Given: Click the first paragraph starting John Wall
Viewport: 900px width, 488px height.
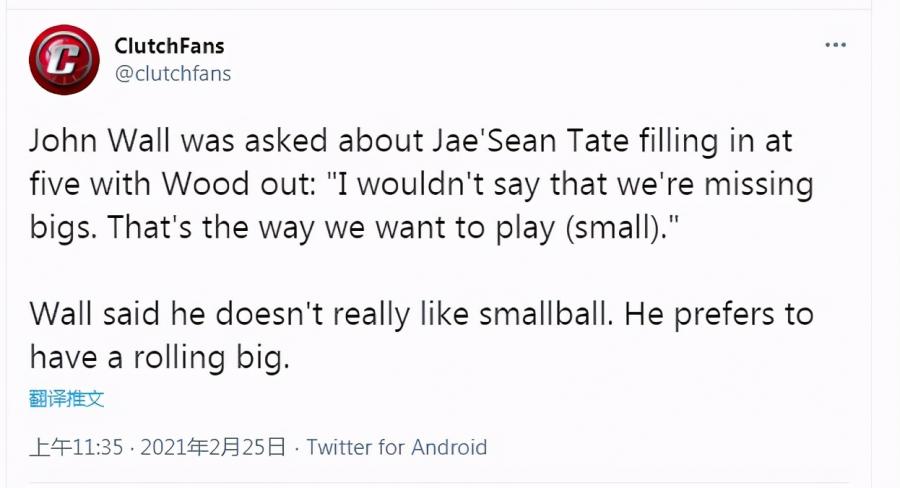Looking at the screenshot, I should point(421,184).
